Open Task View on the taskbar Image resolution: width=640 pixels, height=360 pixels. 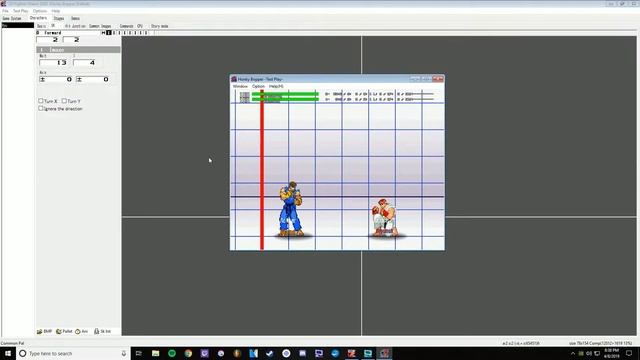pyautogui.click(x=139, y=353)
